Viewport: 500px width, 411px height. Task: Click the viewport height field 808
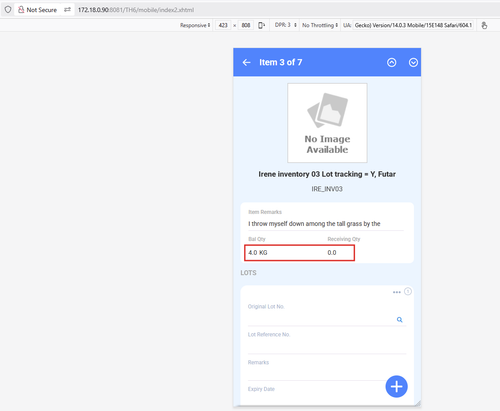click(x=246, y=25)
